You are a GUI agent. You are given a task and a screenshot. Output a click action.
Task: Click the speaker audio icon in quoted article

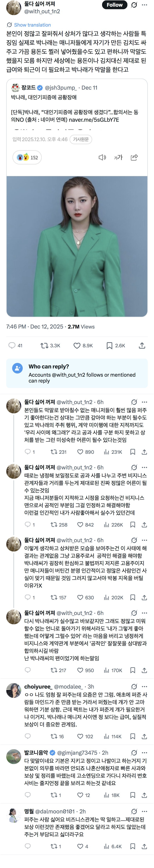pyautogui.click(x=102, y=157)
